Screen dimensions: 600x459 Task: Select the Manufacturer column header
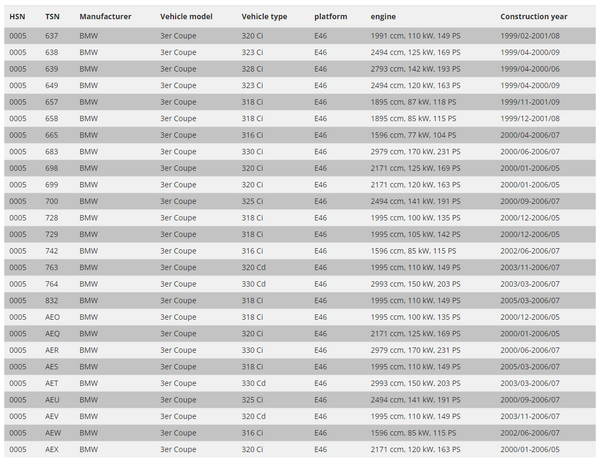pyautogui.click(x=104, y=18)
